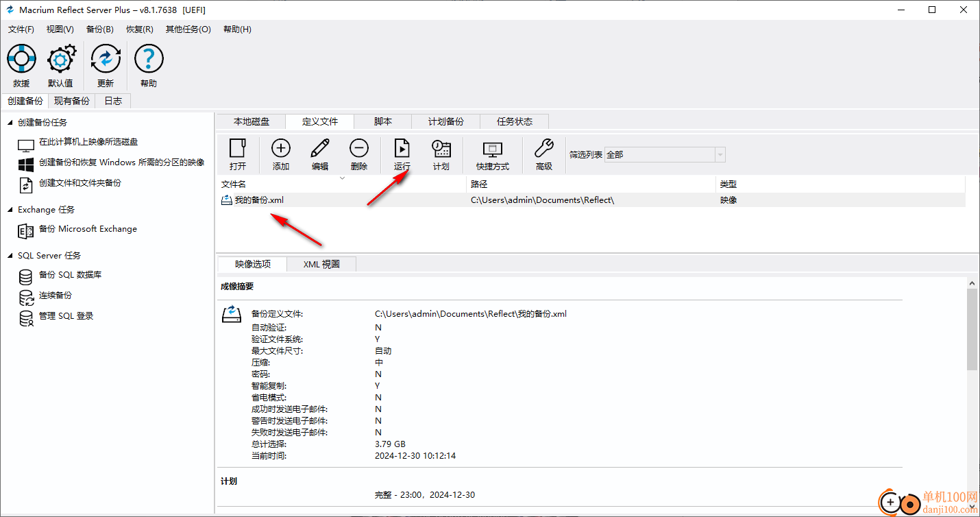Switch to the 映像选项 tab
The width and height of the screenshot is (980, 517).
click(253, 264)
